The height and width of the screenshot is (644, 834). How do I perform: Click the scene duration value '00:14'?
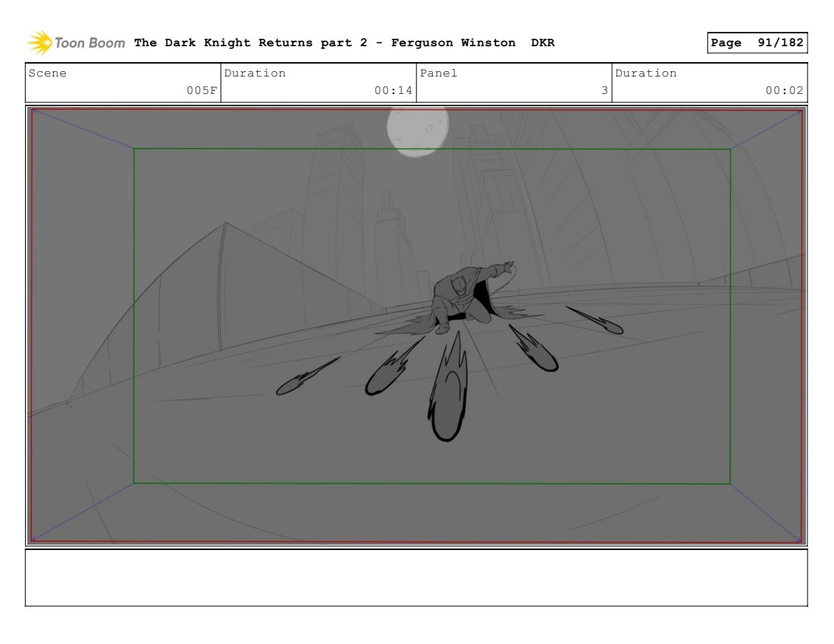(x=393, y=90)
